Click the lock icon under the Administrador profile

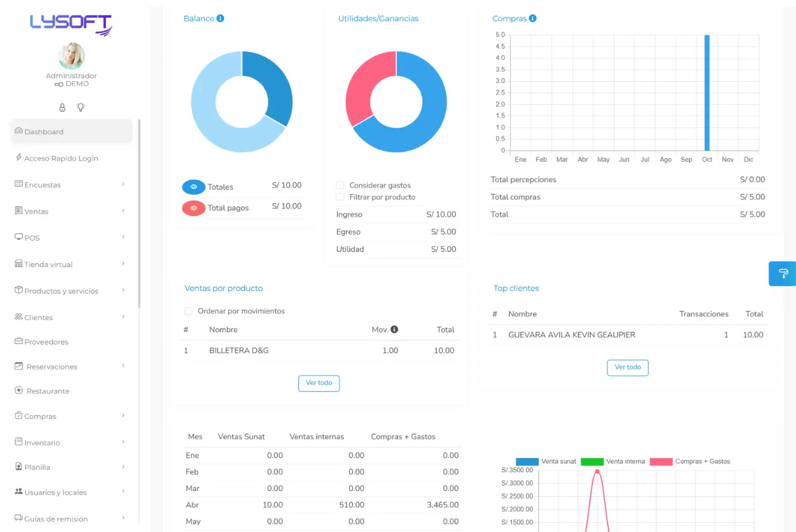pos(62,108)
